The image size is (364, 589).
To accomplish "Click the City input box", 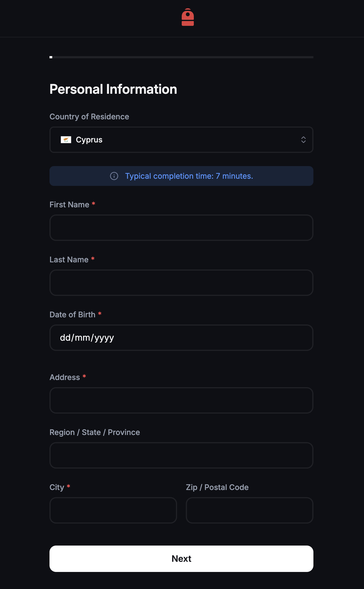I will tap(113, 510).
